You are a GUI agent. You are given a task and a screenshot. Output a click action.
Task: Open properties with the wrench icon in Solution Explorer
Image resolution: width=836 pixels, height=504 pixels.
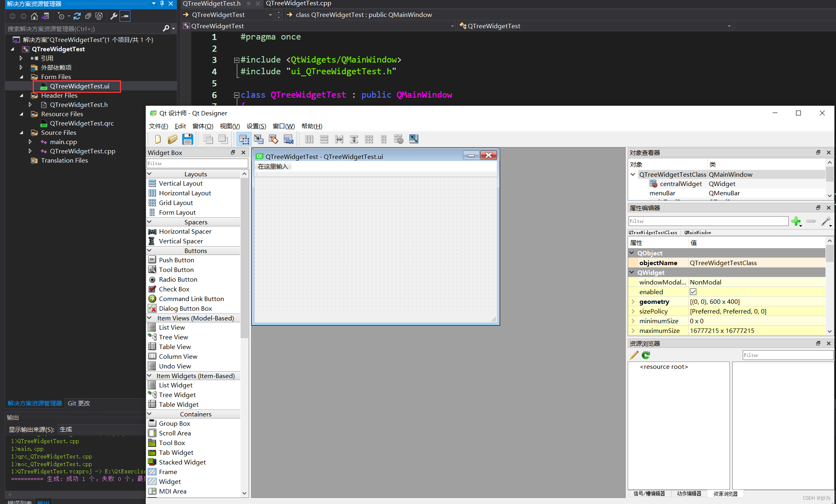(114, 16)
